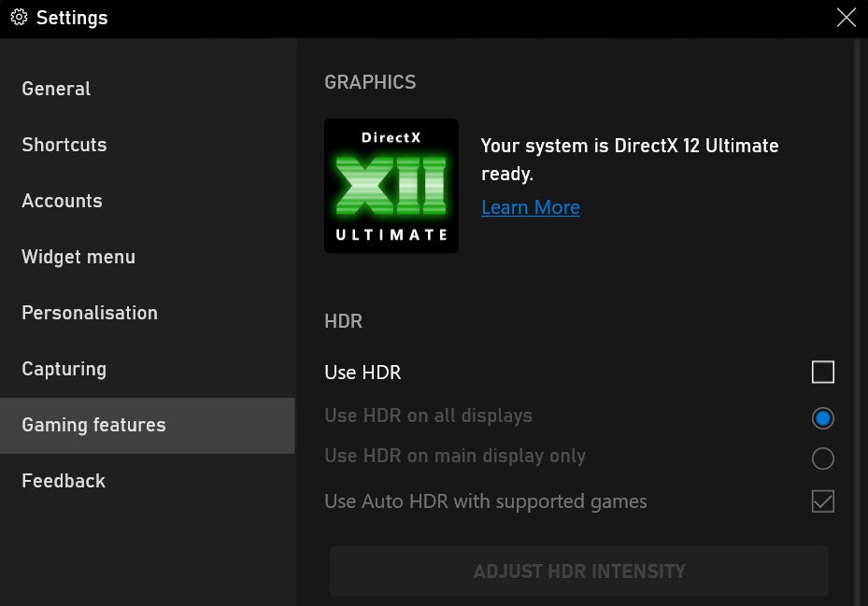The image size is (868, 606).
Task: Uncheck Use Auto HDR with supported games
Action: pyautogui.click(x=822, y=501)
